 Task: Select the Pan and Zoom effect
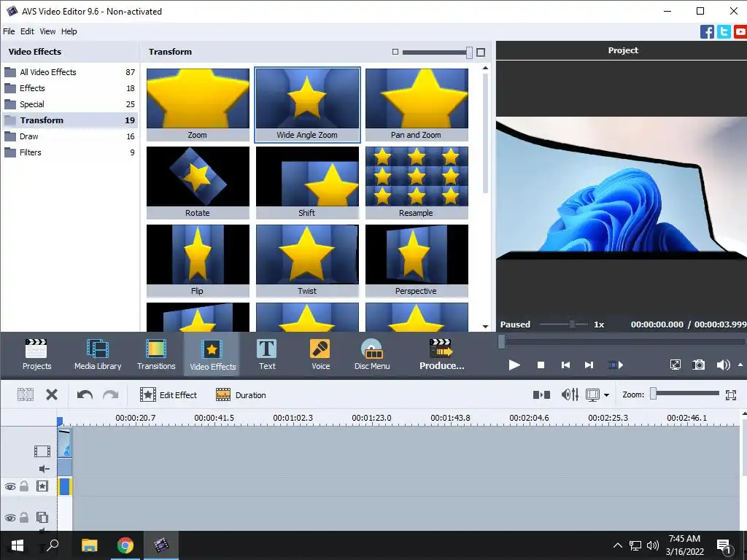click(x=417, y=104)
